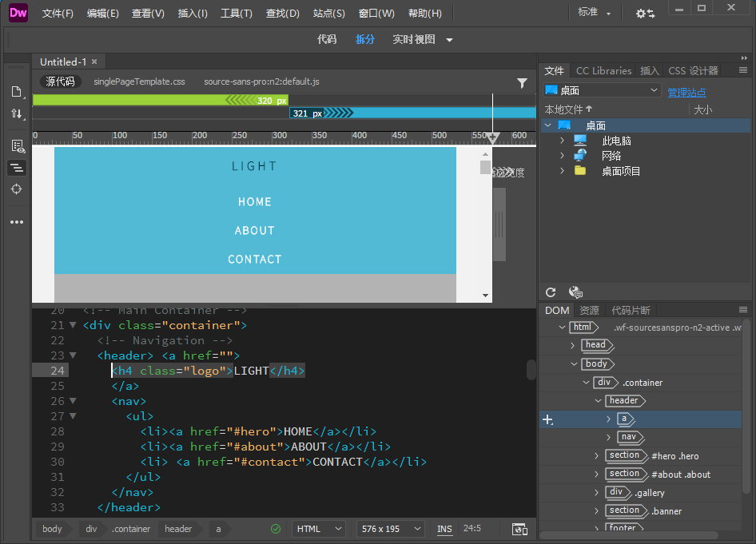Click the viewport width scrubber handle on ruler
756x544 pixels.
pos(493,138)
